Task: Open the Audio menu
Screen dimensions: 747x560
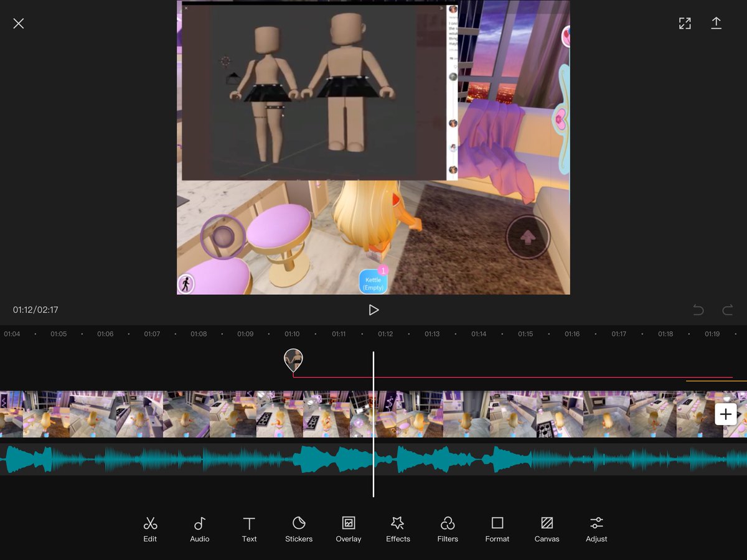Action: [200, 529]
